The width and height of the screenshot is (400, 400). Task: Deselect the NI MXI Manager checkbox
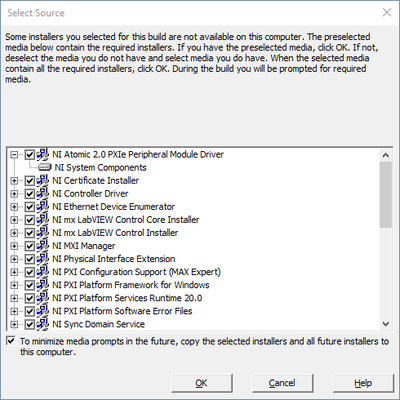click(30, 246)
